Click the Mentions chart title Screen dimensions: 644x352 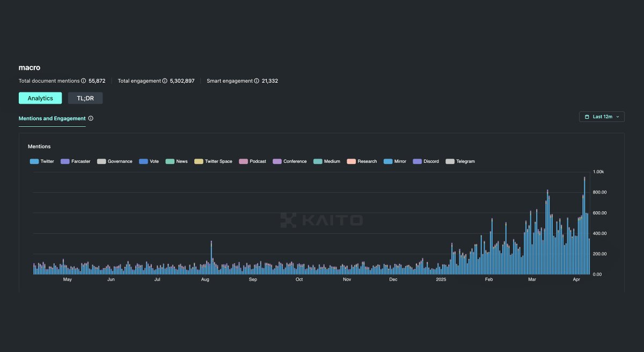pos(39,146)
